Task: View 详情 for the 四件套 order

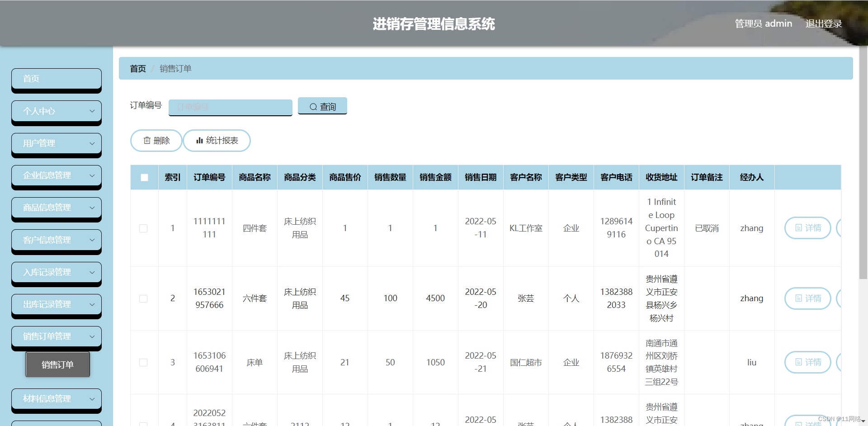Action: point(808,228)
